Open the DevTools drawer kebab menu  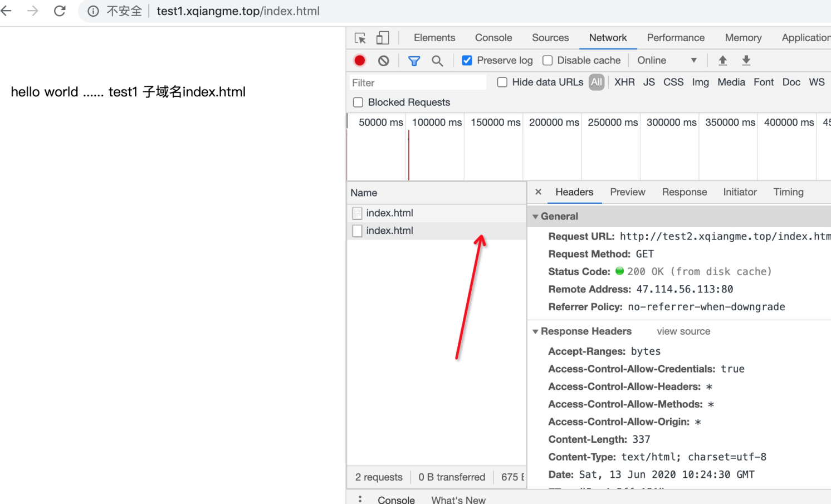pos(360,499)
